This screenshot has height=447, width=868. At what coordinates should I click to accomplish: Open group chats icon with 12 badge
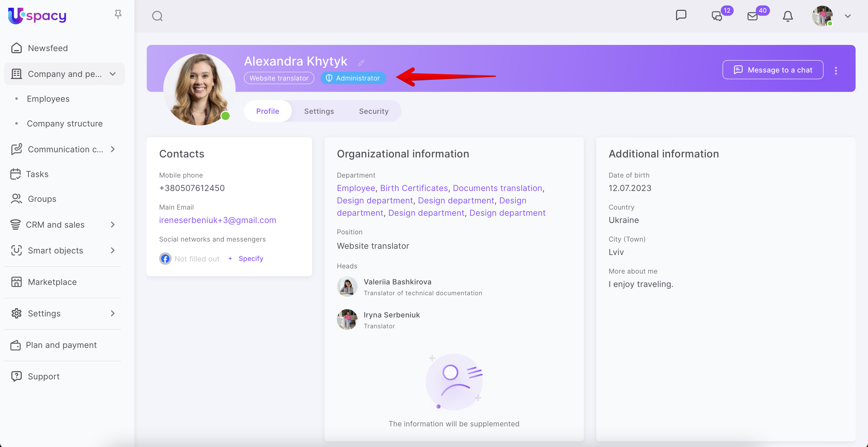pyautogui.click(x=717, y=16)
